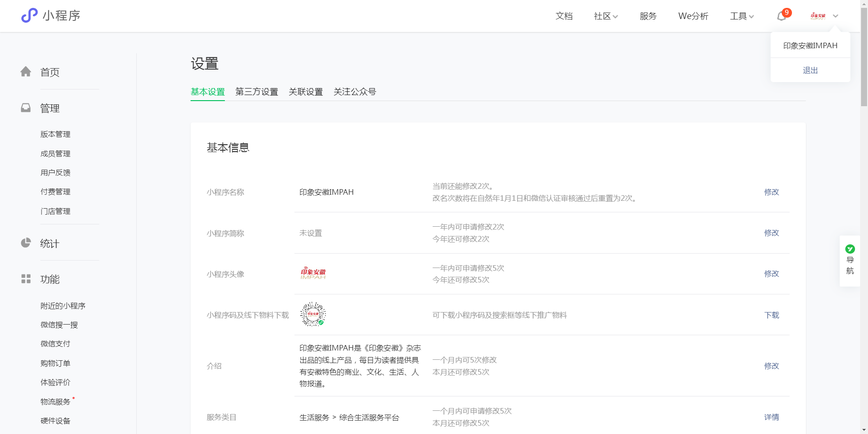Select the 基本设置 tab
Image resolution: width=868 pixels, height=434 pixels.
coord(208,92)
